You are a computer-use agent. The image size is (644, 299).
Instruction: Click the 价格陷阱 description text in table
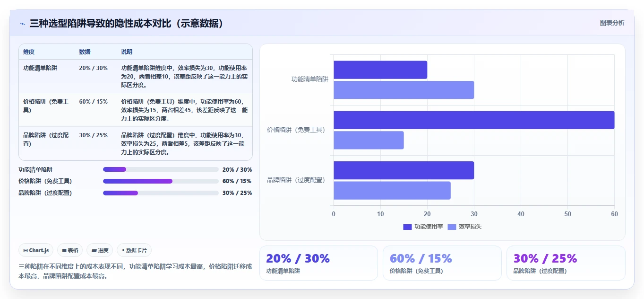pyautogui.click(x=184, y=110)
